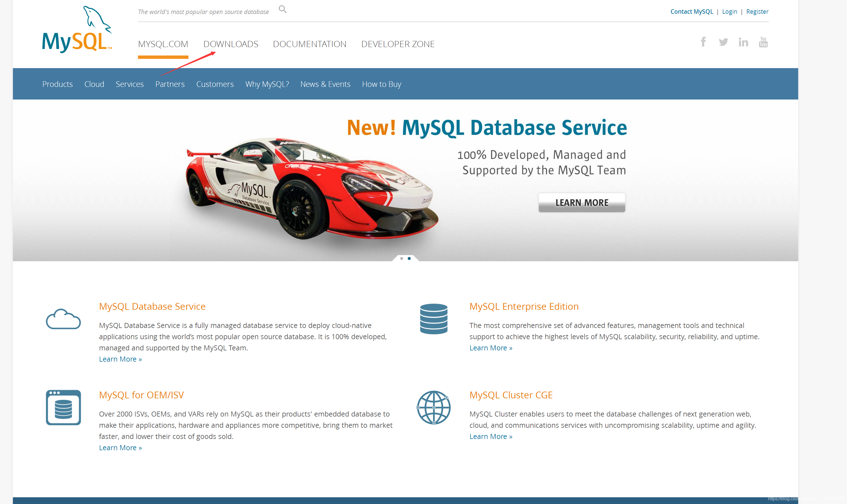Click Learn More under MySQL Cluster CGE
Viewport: 847px width, 504px height.
coord(491,436)
